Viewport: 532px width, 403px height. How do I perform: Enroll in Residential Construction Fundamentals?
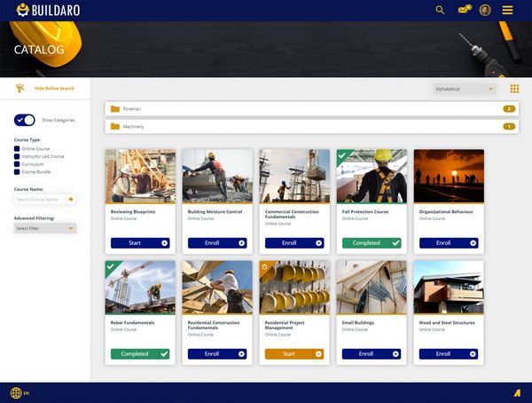[217, 354]
